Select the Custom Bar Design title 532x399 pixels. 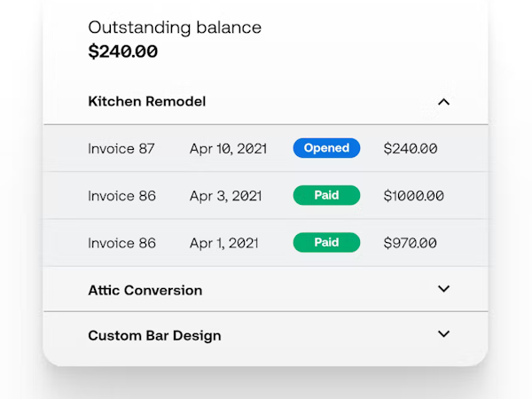coord(154,336)
